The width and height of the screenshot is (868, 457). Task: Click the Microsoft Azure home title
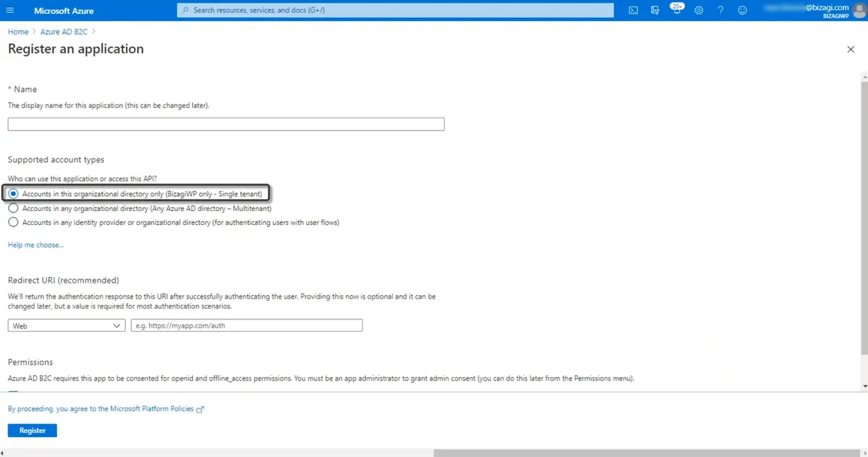pos(64,11)
